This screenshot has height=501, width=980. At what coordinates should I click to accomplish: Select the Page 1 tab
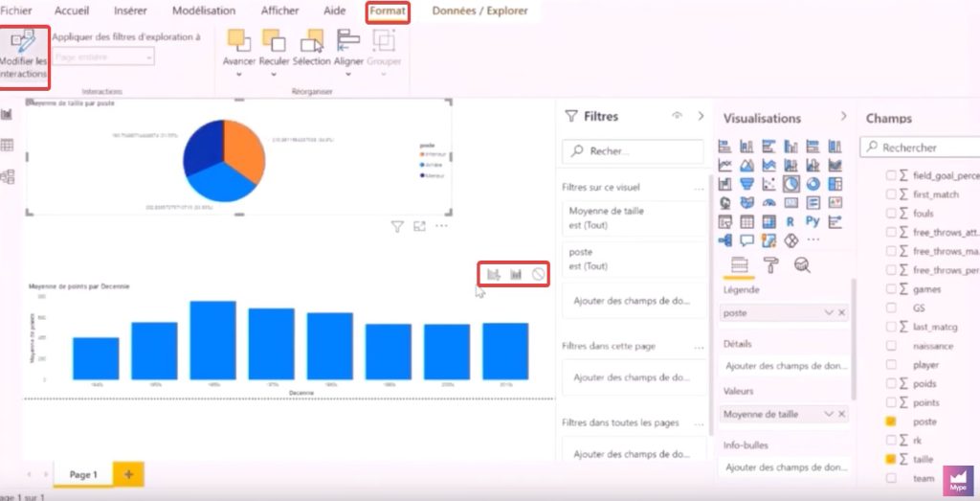pos(83,475)
